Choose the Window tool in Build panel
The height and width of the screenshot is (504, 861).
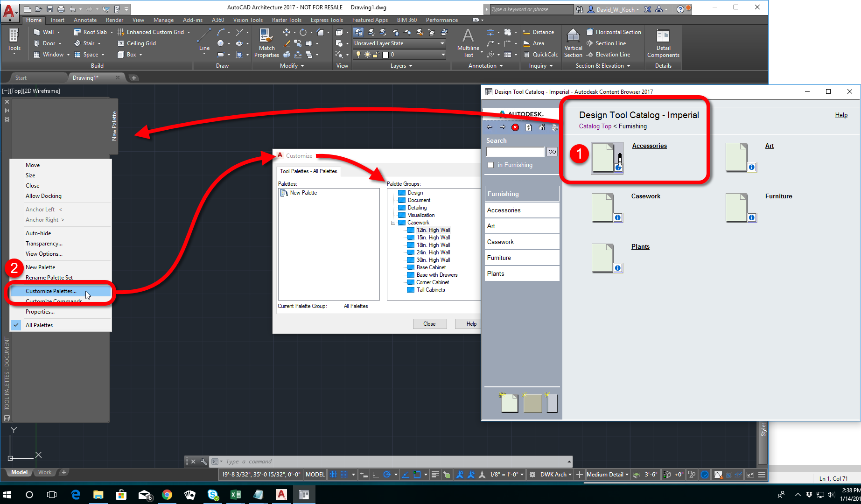pos(49,55)
